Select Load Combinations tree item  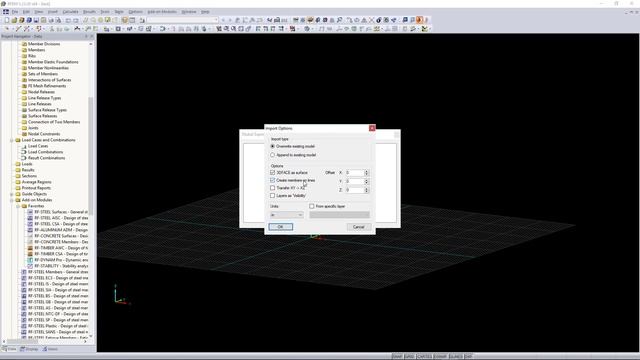point(45,152)
